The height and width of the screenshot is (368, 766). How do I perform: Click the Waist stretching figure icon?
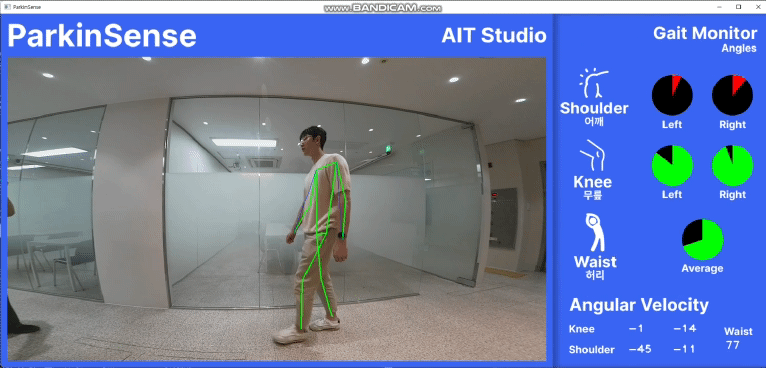[595, 232]
